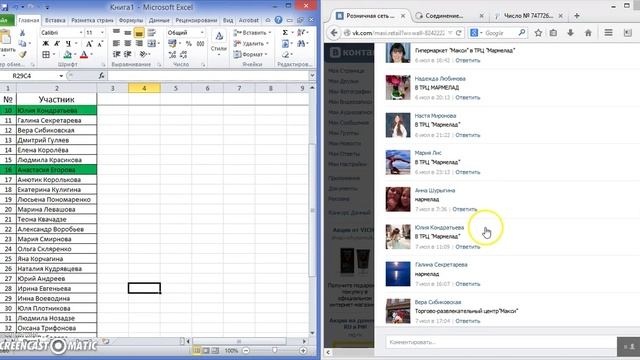Click the decrease decimal places icon
Image resolution: width=640 pixels, height=360 pixels.
click(183, 54)
